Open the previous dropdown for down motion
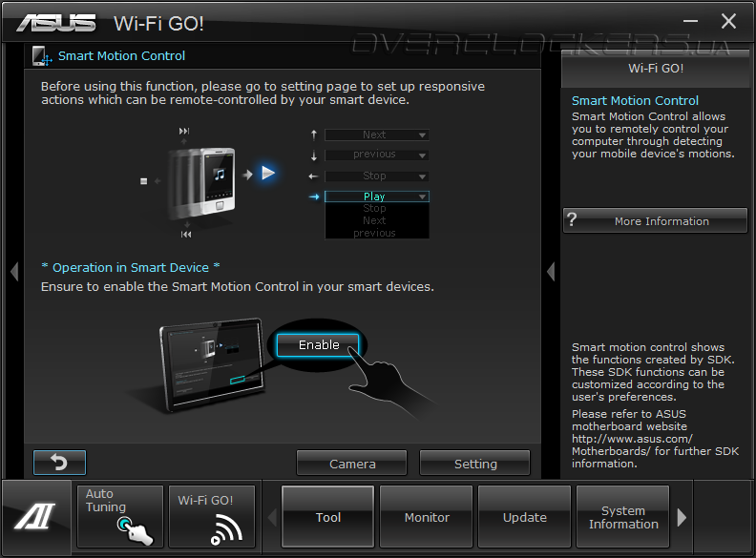756x558 pixels. (x=377, y=155)
